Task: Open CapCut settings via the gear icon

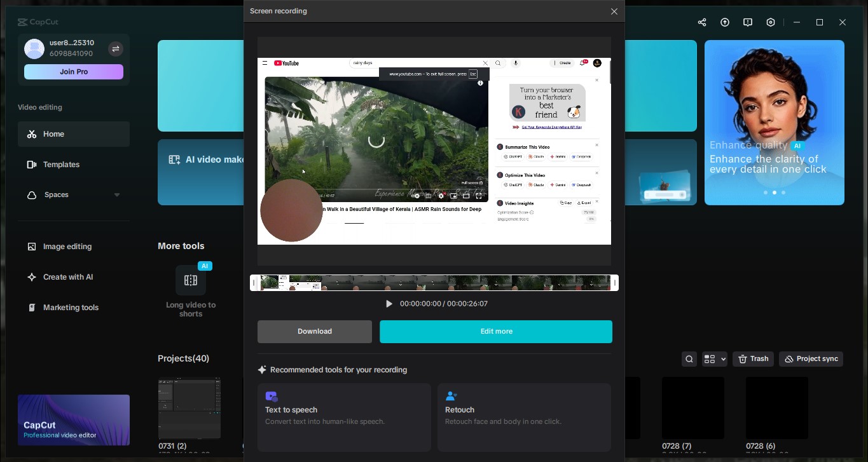Action: (x=771, y=22)
